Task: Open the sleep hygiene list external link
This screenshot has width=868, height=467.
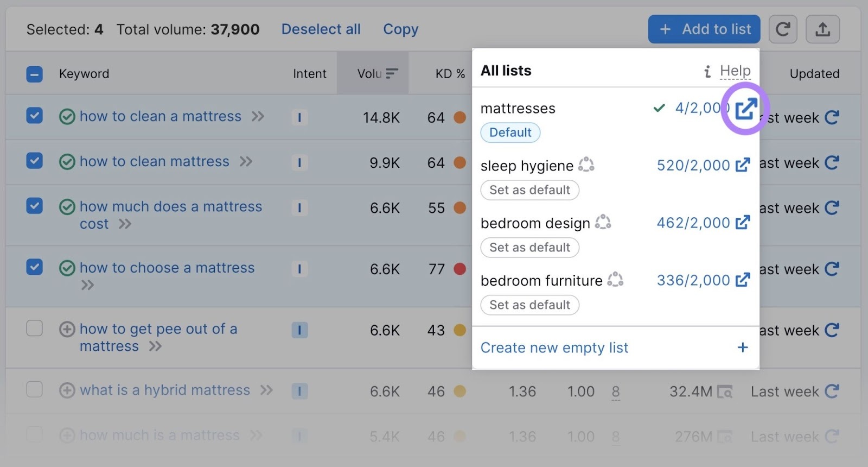Action: click(743, 165)
